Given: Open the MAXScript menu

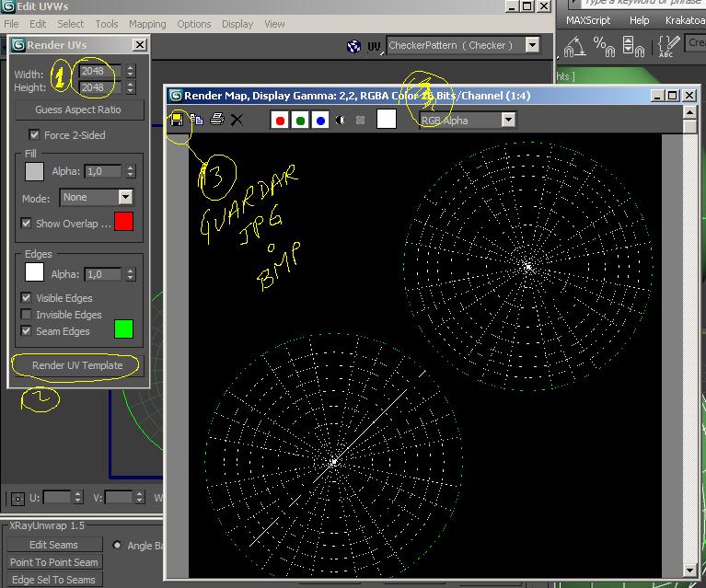Looking at the screenshot, I should point(588,20).
